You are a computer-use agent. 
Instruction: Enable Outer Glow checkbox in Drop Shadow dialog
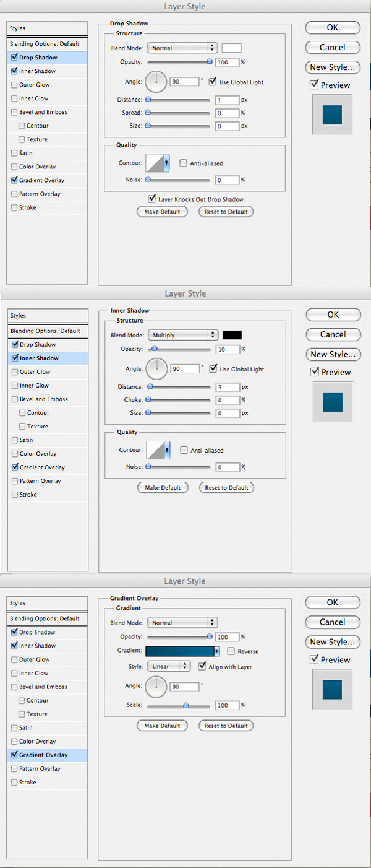pos(14,85)
